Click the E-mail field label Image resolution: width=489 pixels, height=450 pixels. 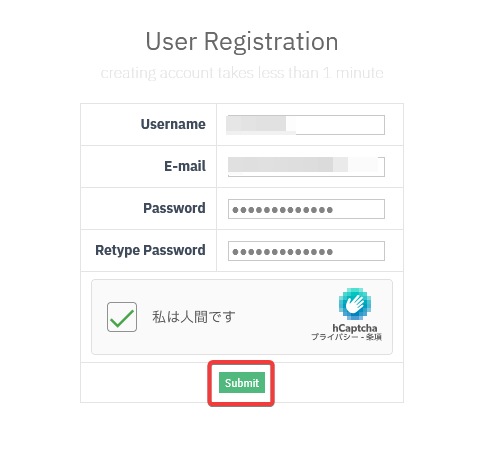coord(185,166)
